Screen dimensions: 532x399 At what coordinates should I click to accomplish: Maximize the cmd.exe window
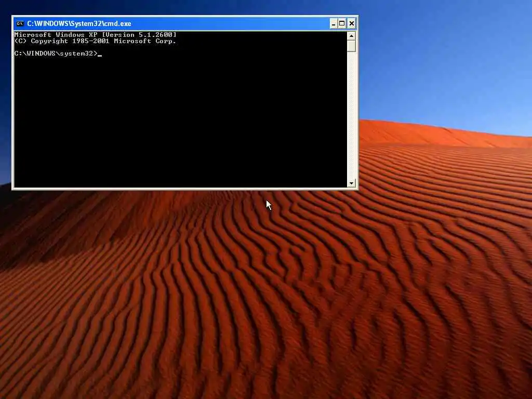coord(342,23)
